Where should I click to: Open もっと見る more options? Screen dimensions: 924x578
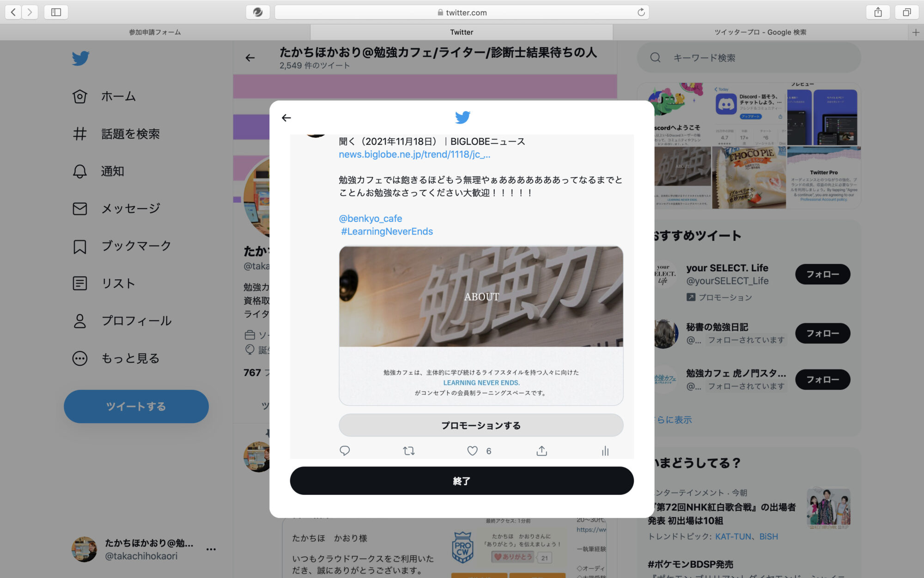(116, 358)
